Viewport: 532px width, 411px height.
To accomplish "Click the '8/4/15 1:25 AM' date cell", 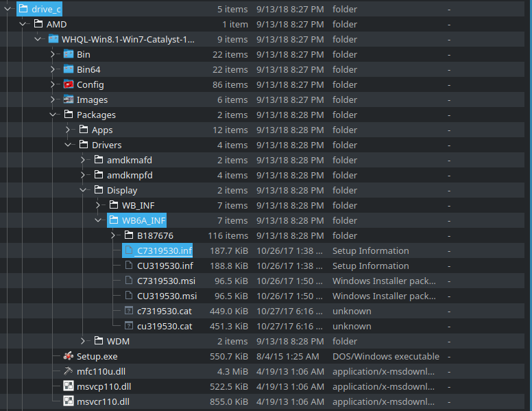I will (x=288, y=356).
